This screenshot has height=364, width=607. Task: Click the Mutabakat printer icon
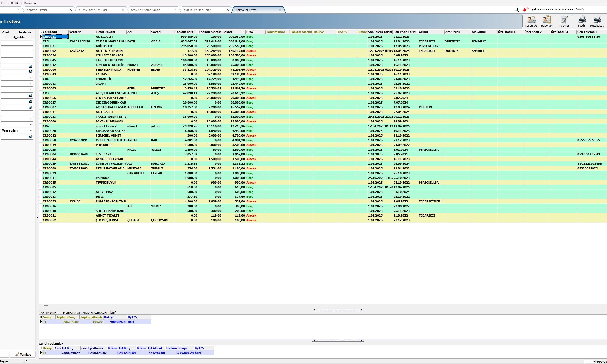597,20
